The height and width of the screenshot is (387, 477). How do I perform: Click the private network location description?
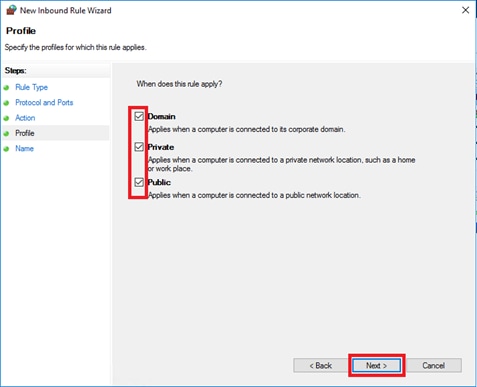coord(282,164)
